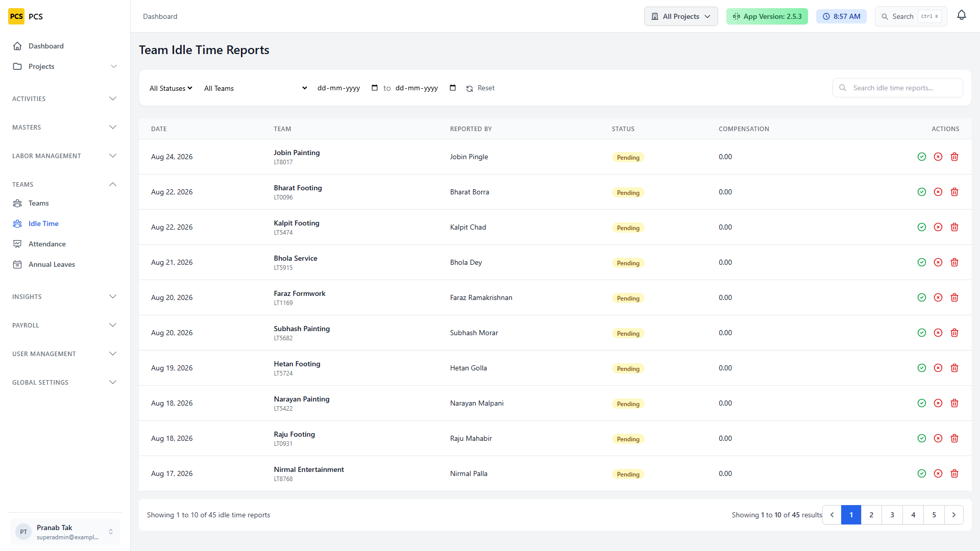The image size is (980, 551).
Task: Open Pranab Tak user menu
Action: 65,532
